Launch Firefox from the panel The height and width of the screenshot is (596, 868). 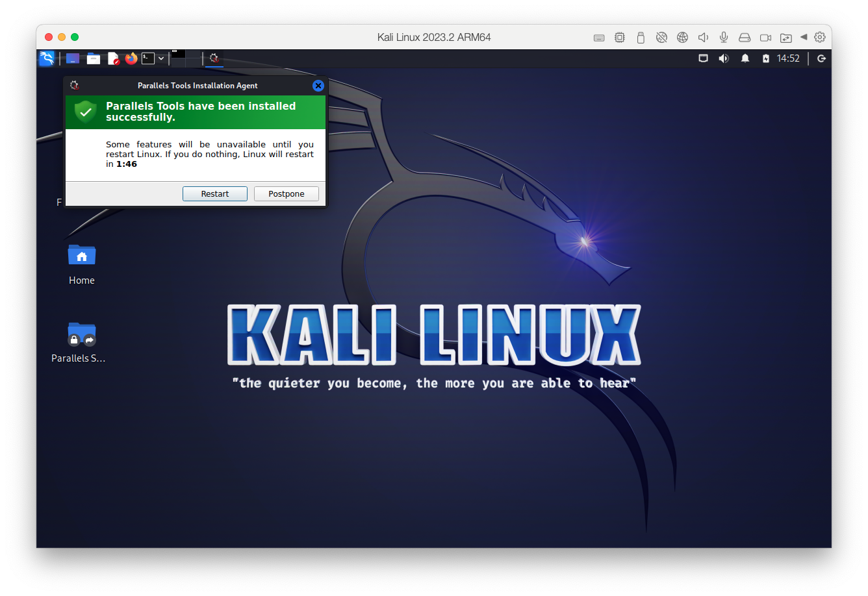(x=131, y=58)
